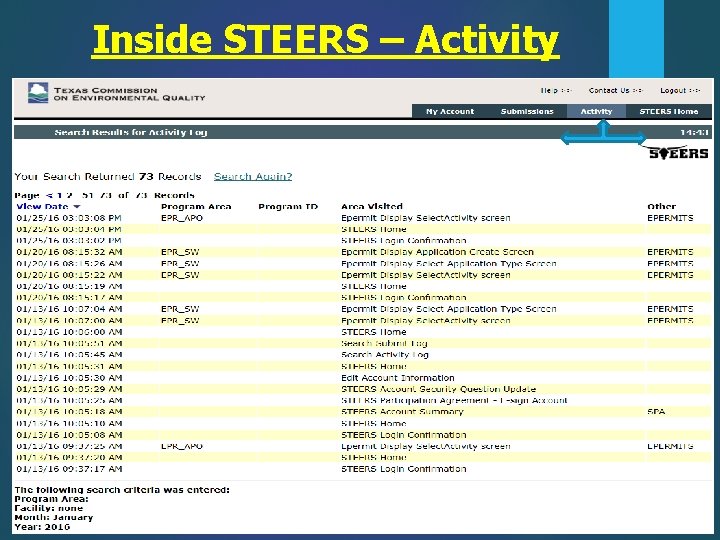
Task: Click 'Search Submit Log' area visited
Action: point(384,343)
